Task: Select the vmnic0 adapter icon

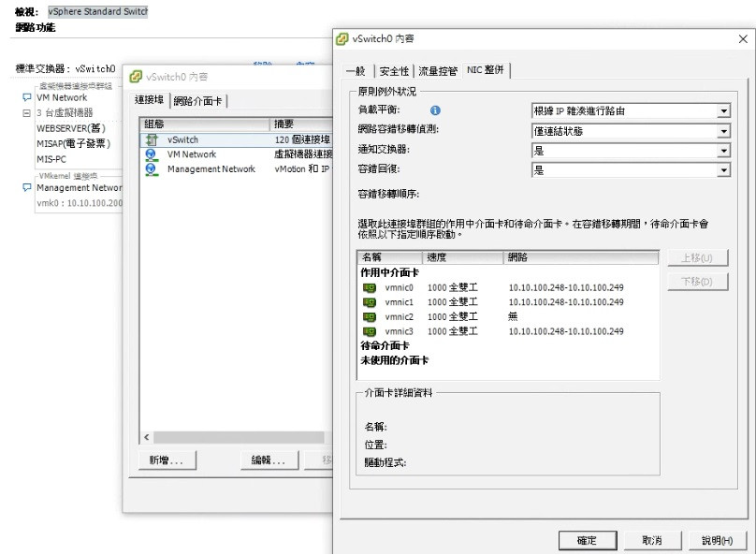Action: 370,288
